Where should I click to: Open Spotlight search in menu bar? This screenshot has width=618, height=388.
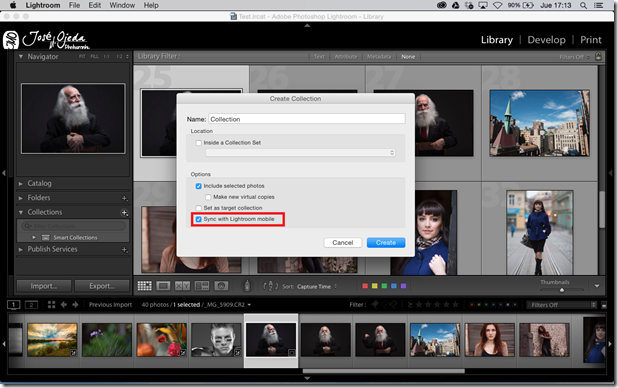(x=583, y=5)
